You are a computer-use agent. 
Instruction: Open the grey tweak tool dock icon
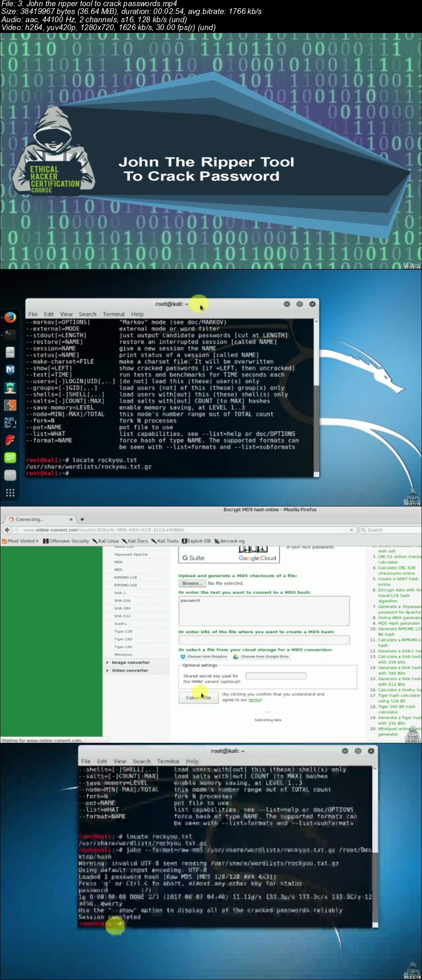(x=10, y=475)
